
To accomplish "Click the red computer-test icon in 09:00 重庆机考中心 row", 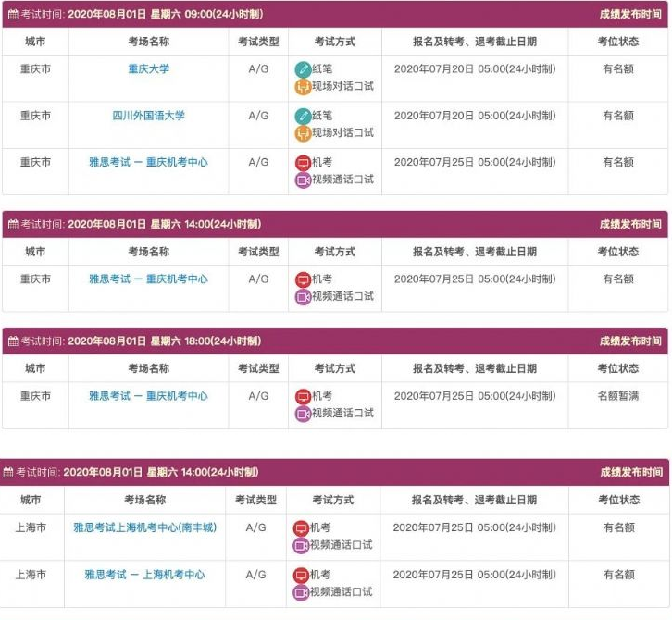I will click(303, 163).
